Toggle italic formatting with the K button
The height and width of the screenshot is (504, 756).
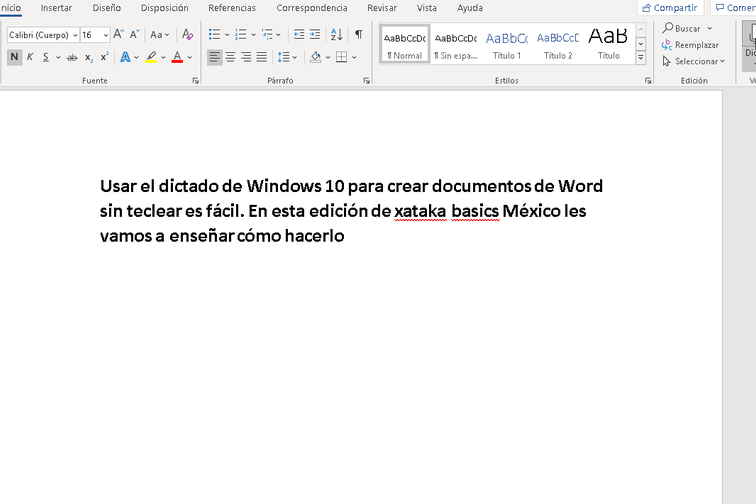click(30, 57)
